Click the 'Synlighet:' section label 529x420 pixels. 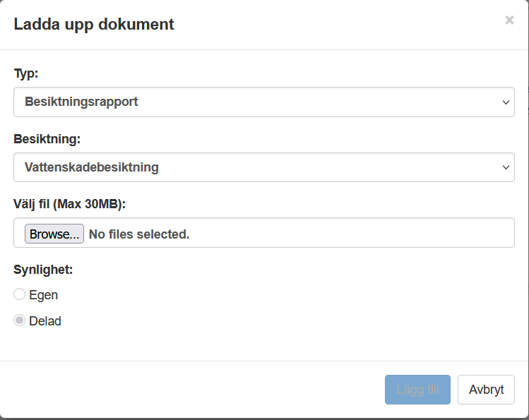pos(44,269)
